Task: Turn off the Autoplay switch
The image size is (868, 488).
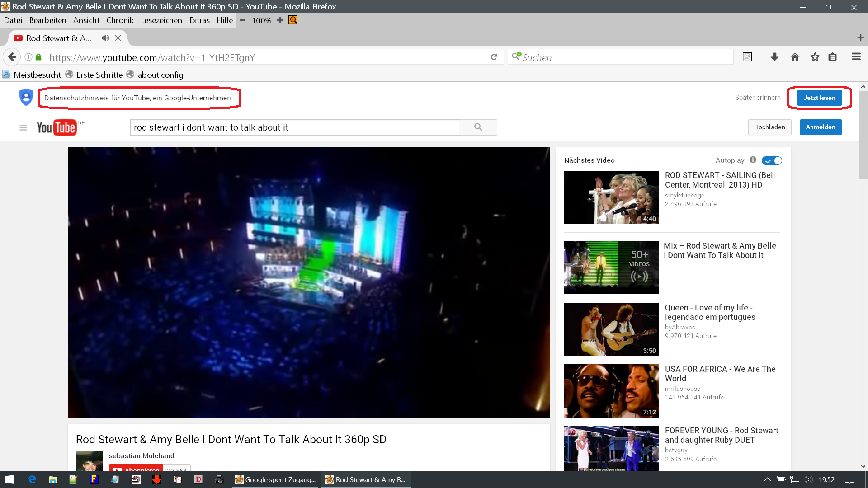Action: [772, 160]
